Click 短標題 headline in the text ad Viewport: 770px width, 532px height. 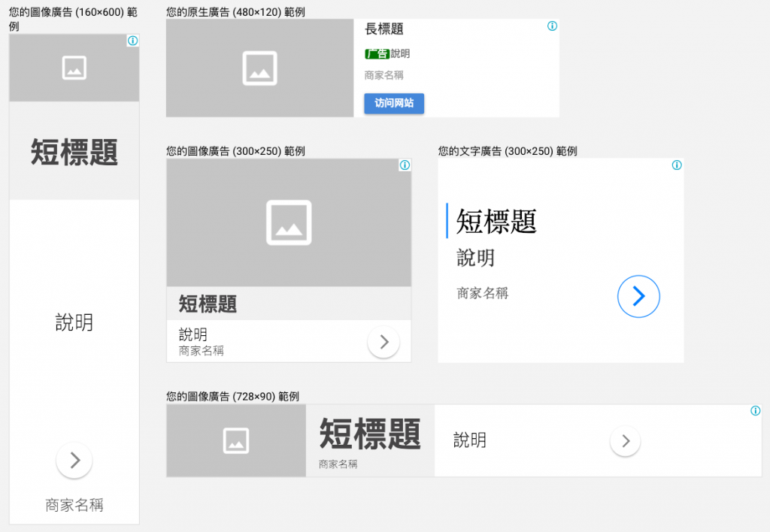click(x=496, y=222)
